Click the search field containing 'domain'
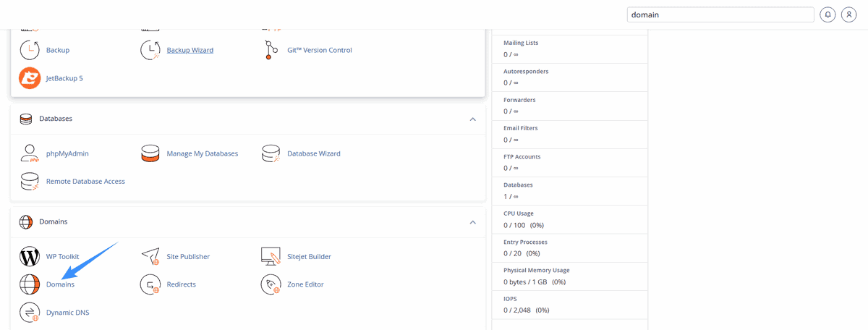Screen dimensions: 868x330 720,14
